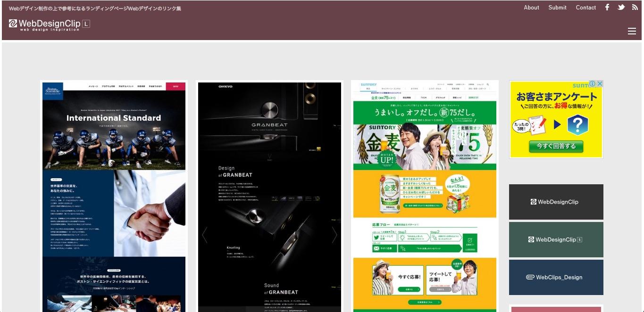Image resolution: width=644 pixels, height=312 pixels.
Task: Open the Contact page
Action: pyautogui.click(x=586, y=8)
